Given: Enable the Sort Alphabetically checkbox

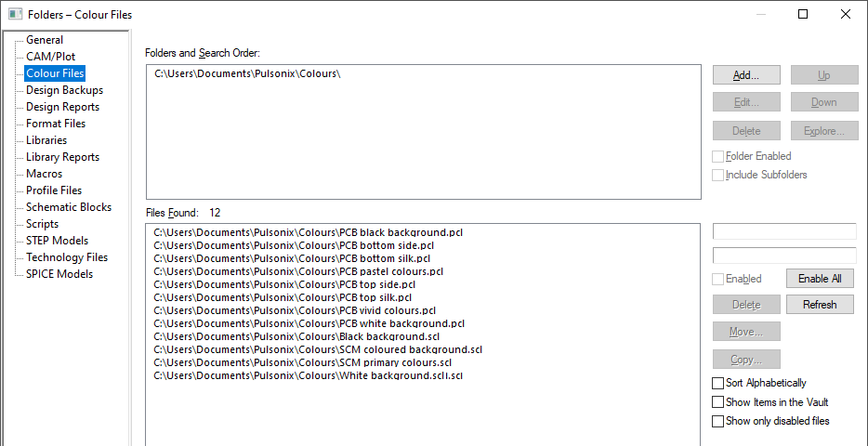Looking at the screenshot, I should pyautogui.click(x=717, y=383).
